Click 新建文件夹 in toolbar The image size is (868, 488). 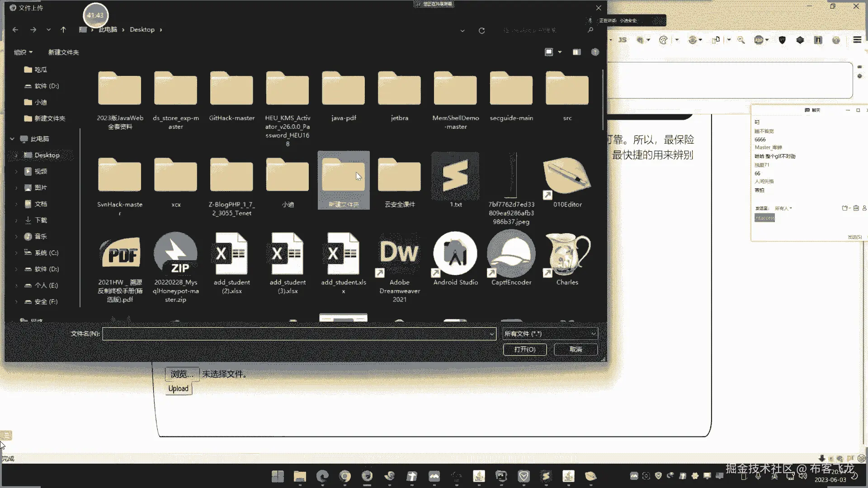(63, 52)
